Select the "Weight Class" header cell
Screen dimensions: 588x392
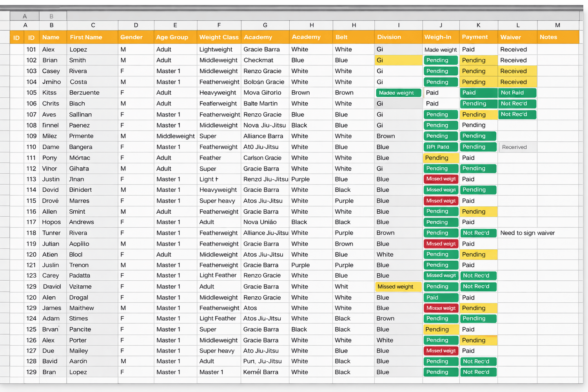coord(219,37)
